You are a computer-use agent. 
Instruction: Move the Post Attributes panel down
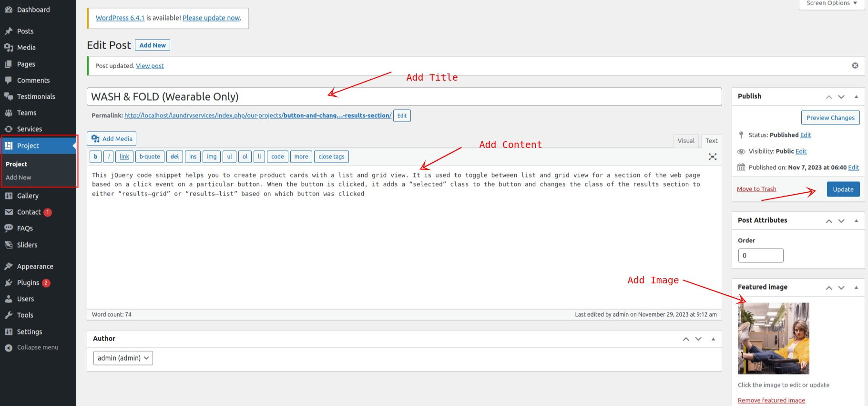coord(841,220)
